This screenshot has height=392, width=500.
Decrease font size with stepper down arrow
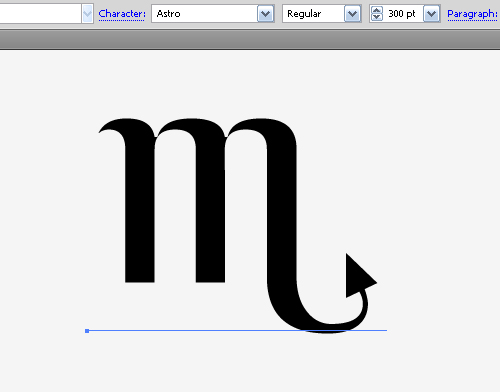point(377,17)
